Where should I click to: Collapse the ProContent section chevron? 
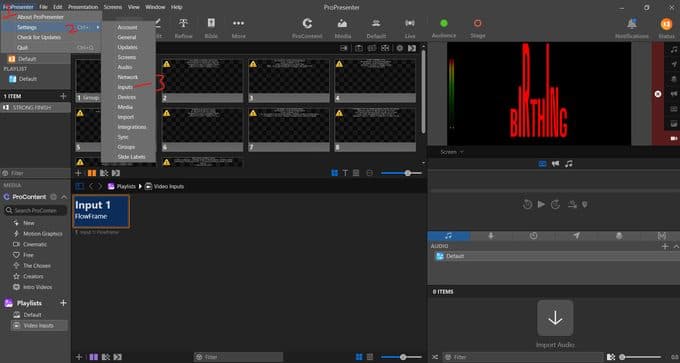(64, 197)
